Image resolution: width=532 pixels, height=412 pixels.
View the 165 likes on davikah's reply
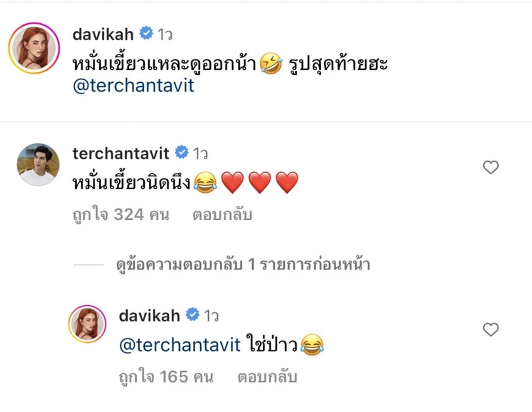pos(166,377)
